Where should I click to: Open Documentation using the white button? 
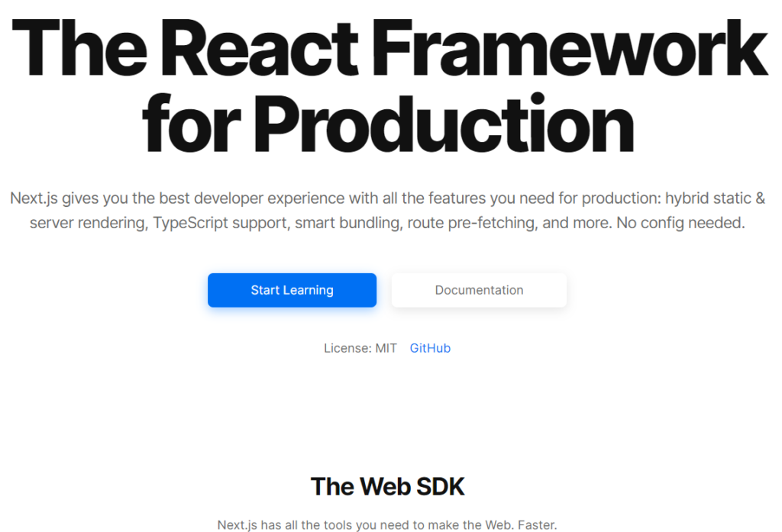coord(479,290)
